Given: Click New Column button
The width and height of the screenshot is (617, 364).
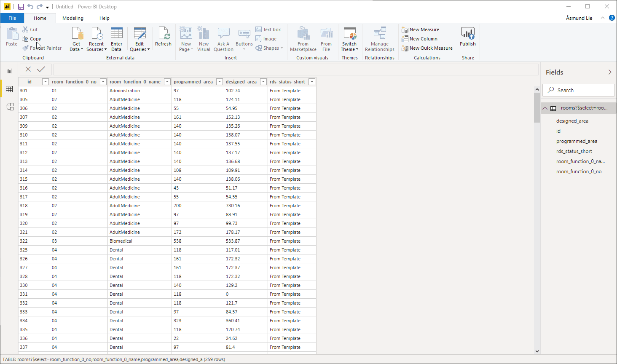Looking at the screenshot, I should (420, 39).
